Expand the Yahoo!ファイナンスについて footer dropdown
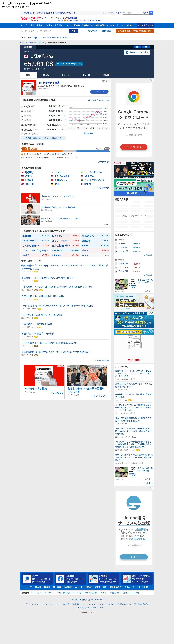174x644 pixels. 43,593
